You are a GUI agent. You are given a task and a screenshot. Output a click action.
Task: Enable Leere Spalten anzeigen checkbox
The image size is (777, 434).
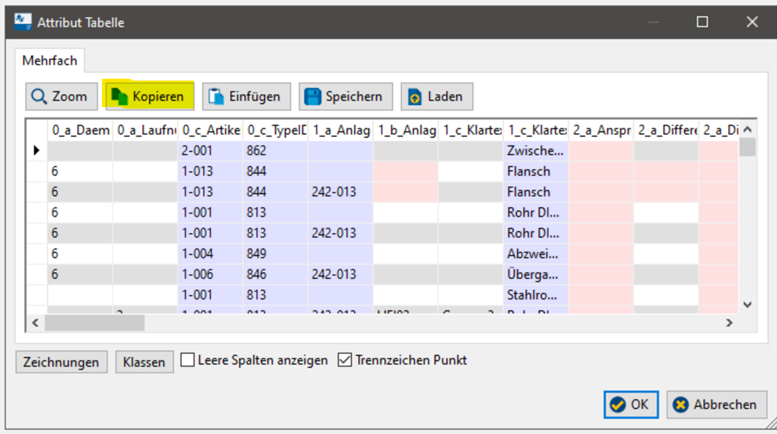[x=186, y=361]
